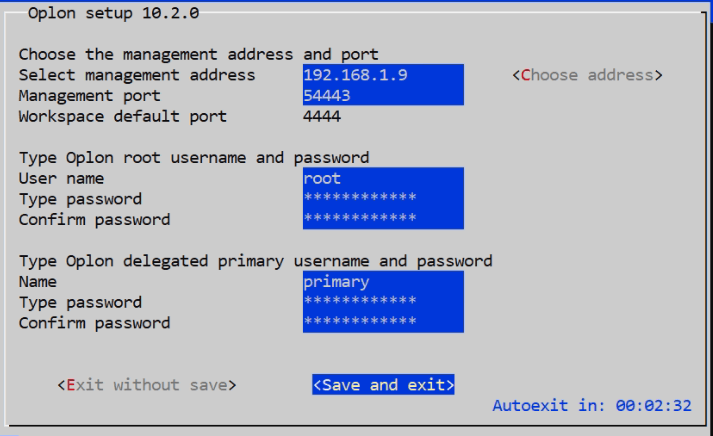
Task: Click the Management port field 54443
Action: [383, 95]
